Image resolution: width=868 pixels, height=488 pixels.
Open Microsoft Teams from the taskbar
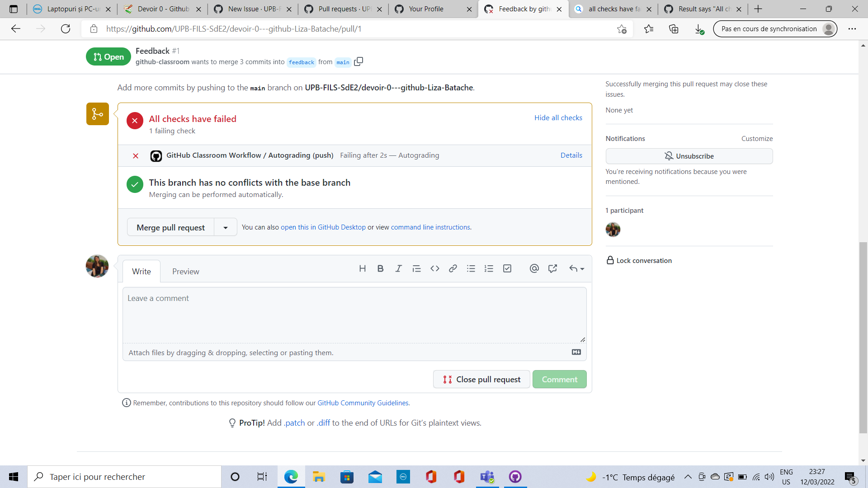pyautogui.click(x=487, y=477)
